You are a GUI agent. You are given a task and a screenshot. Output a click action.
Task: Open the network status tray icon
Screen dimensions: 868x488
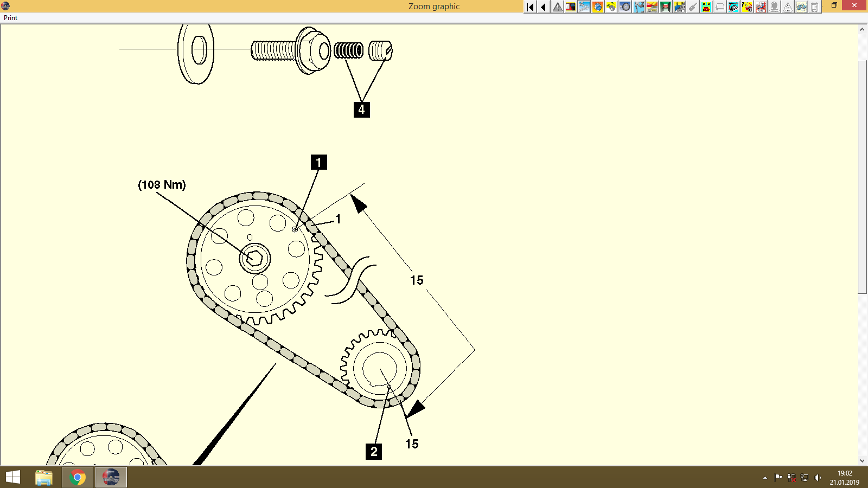(x=805, y=478)
